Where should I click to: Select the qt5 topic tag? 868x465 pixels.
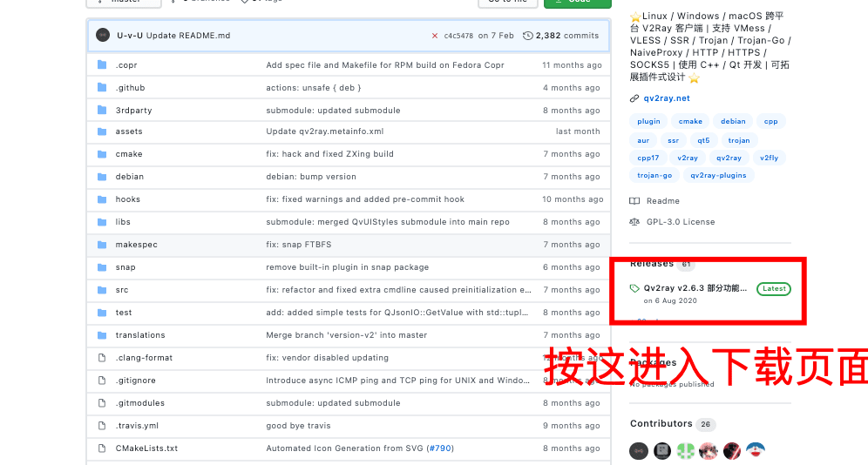tap(703, 140)
